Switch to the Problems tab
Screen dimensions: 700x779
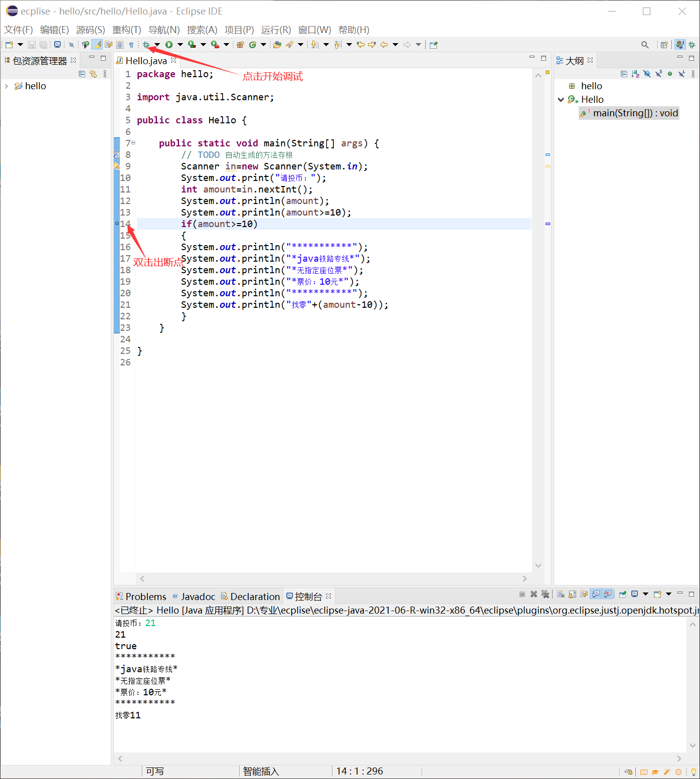[x=141, y=597]
